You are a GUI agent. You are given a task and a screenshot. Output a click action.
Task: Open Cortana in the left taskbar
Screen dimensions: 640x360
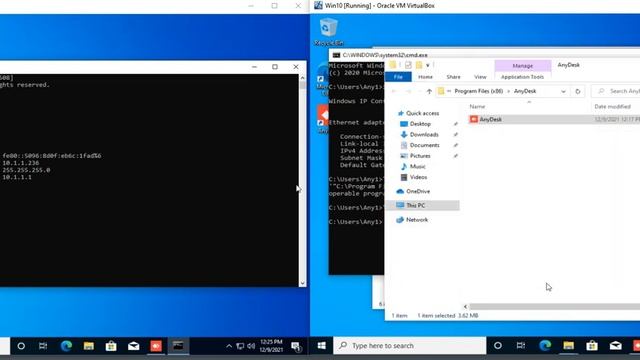click(21, 346)
